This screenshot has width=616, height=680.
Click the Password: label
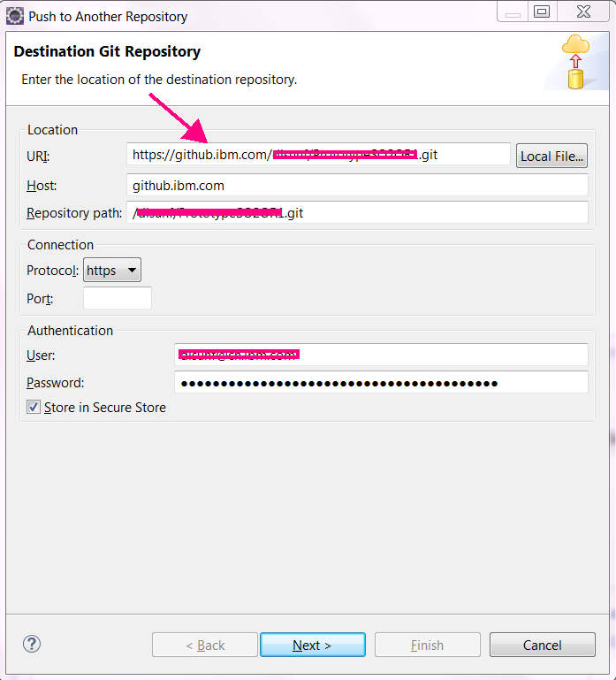[56, 383]
